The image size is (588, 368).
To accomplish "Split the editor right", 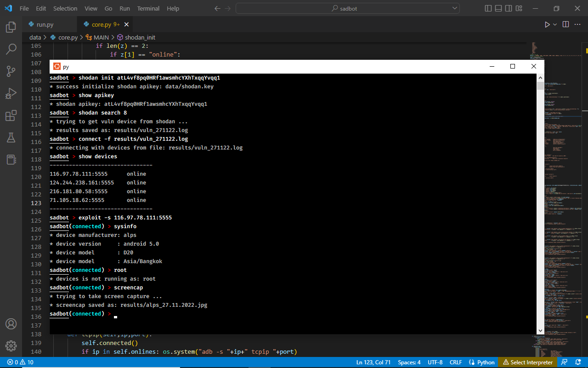I will point(565,24).
